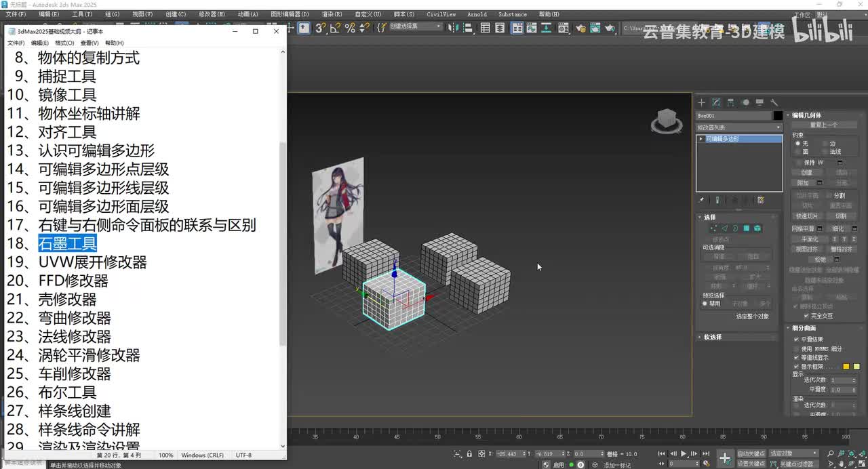Open the Create tab plus icon

(701, 103)
